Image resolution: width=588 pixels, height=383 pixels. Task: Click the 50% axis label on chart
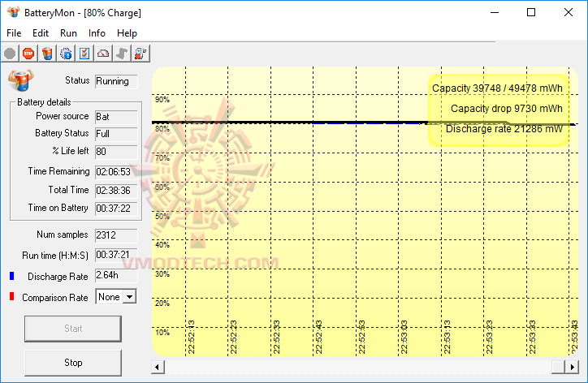pyautogui.click(x=162, y=216)
